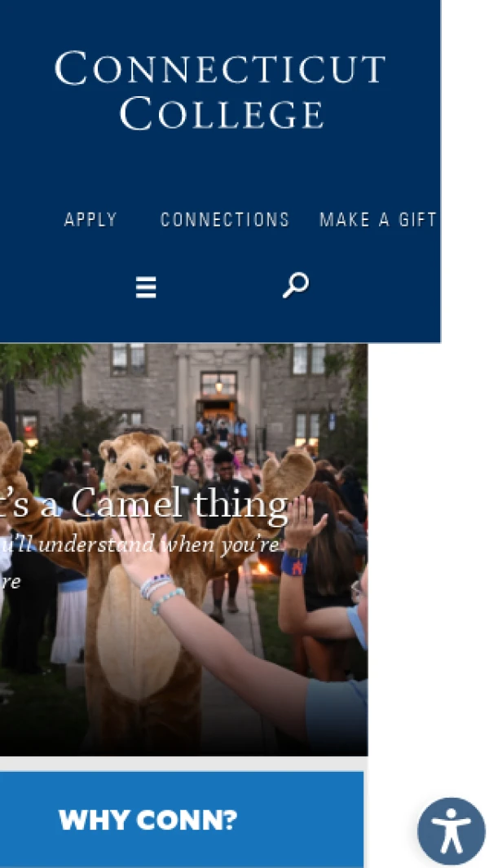Open the hamburger navigation menu
Viewport: 489px width, 868px height.
146,288
